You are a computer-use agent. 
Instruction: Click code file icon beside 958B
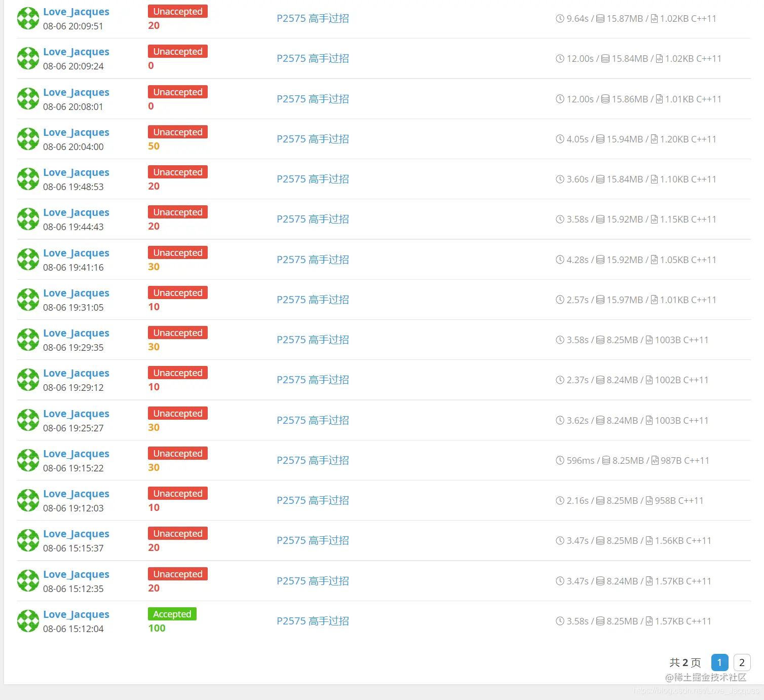[x=649, y=500]
